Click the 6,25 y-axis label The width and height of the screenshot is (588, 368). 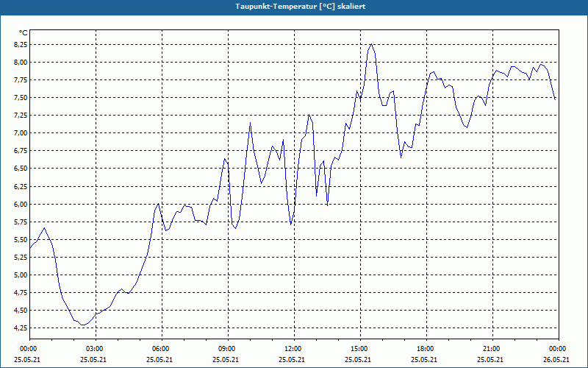(21, 187)
